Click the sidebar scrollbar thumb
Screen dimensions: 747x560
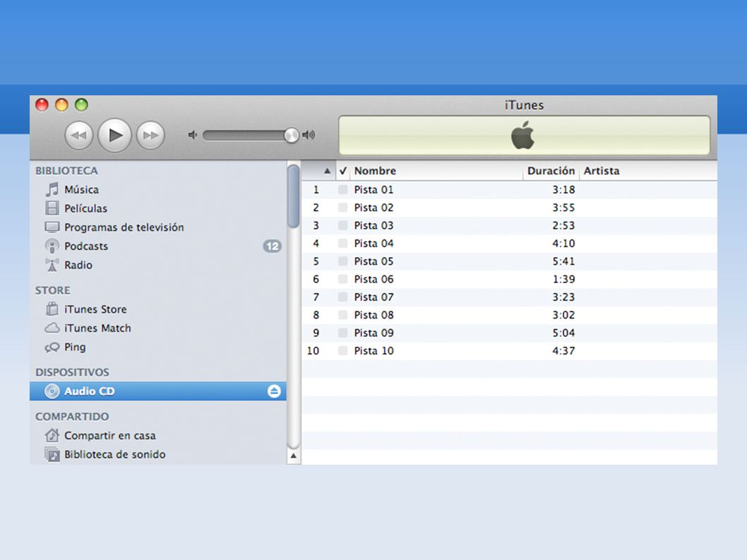coord(294,196)
